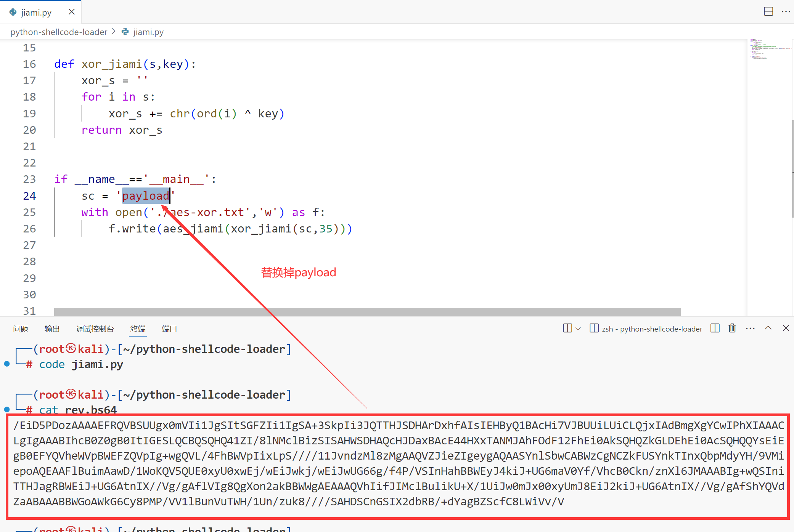
Task: Open the 调试控制台 tab
Action: click(x=95, y=328)
